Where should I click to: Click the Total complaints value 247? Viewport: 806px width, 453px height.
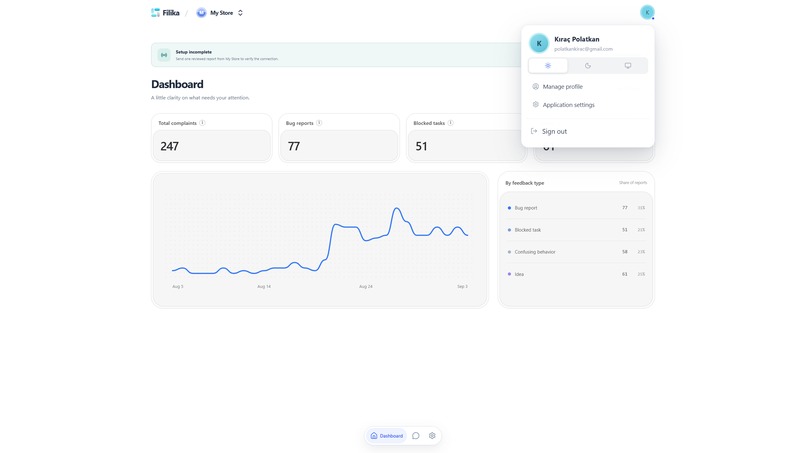[170, 147]
